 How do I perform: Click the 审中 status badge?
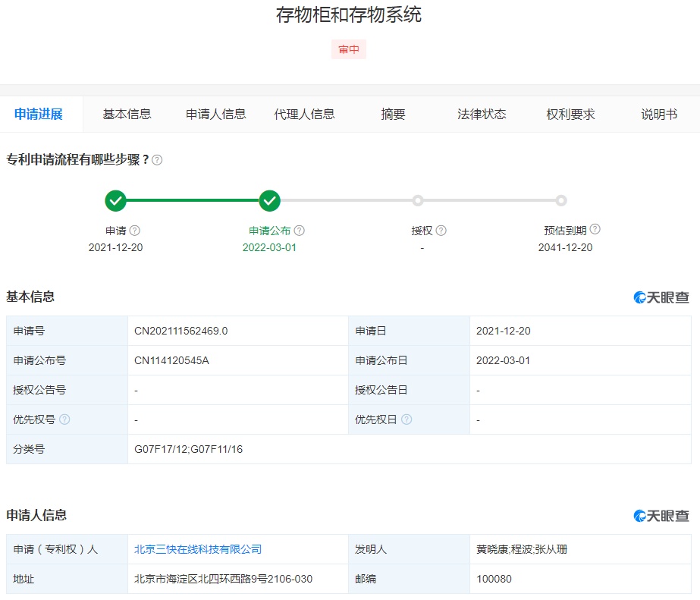[x=349, y=49]
